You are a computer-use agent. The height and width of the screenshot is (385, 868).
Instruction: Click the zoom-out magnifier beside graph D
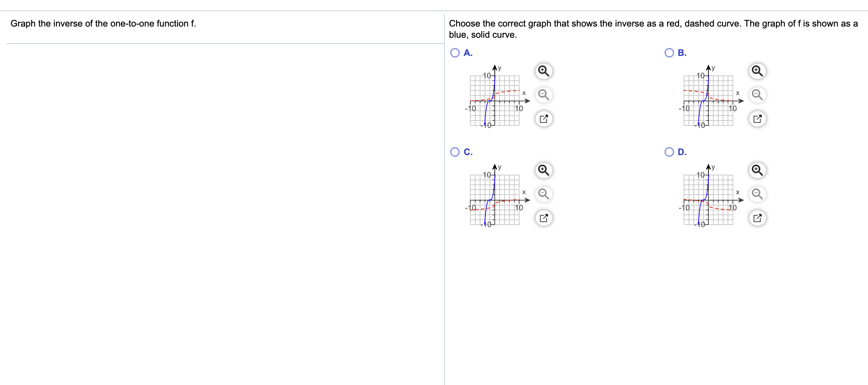point(757,194)
